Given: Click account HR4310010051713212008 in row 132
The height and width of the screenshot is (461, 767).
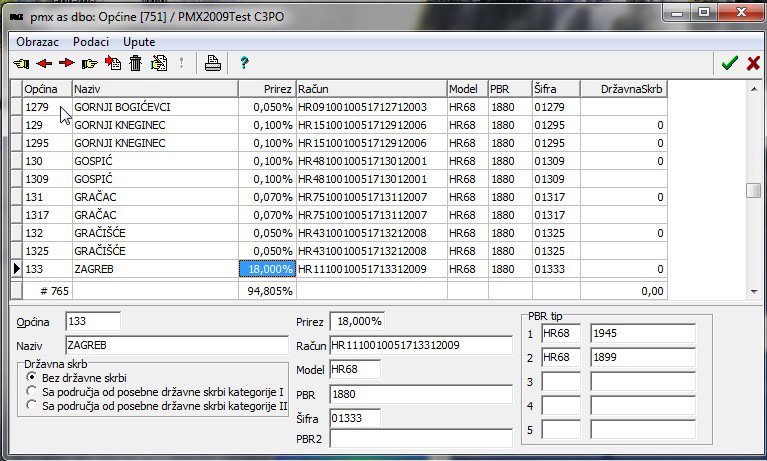Looking at the screenshot, I should tap(372, 233).
